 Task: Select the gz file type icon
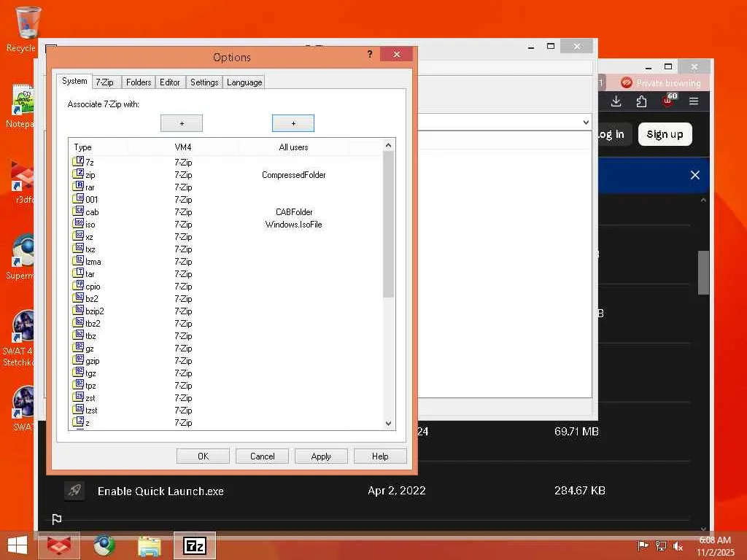78,347
